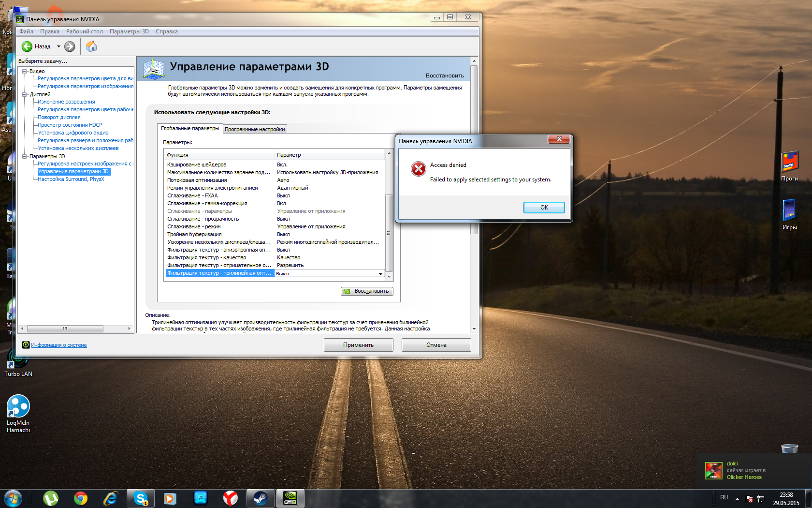
Task: Select Регулировка параметров изображения under Видео
Action: (x=86, y=86)
